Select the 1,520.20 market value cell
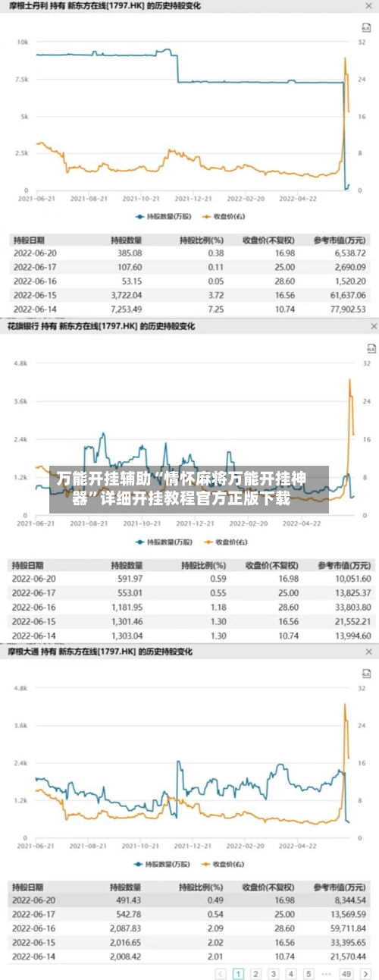379x980 pixels. coord(349,281)
